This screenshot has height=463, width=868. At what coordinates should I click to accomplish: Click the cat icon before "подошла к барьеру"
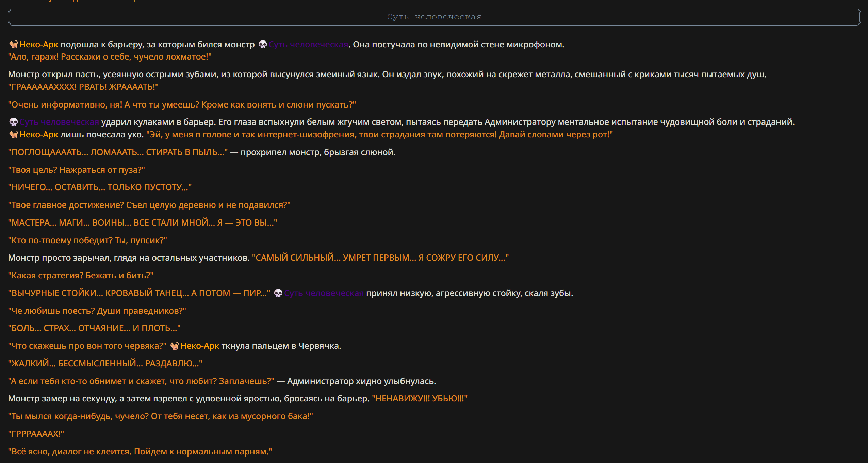[13, 45]
